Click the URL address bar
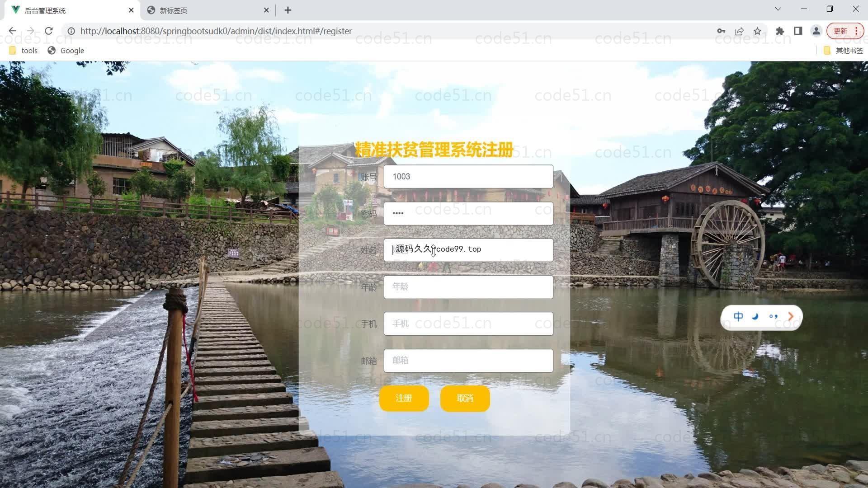Viewport: 868px width, 488px height. pos(389,31)
